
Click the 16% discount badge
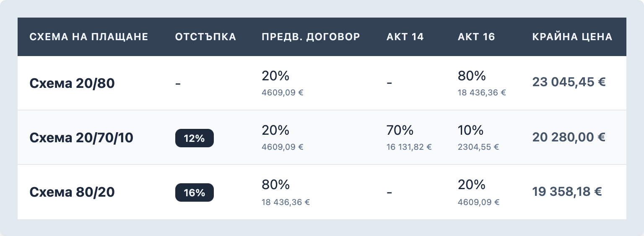[x=194, y=193]
